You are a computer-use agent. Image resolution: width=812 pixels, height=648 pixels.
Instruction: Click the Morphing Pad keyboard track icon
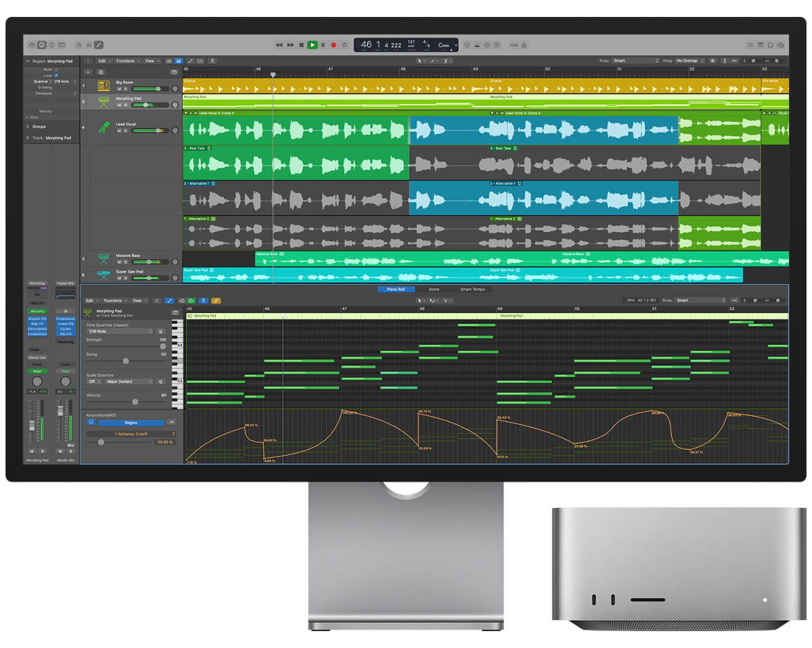[104, 101]
